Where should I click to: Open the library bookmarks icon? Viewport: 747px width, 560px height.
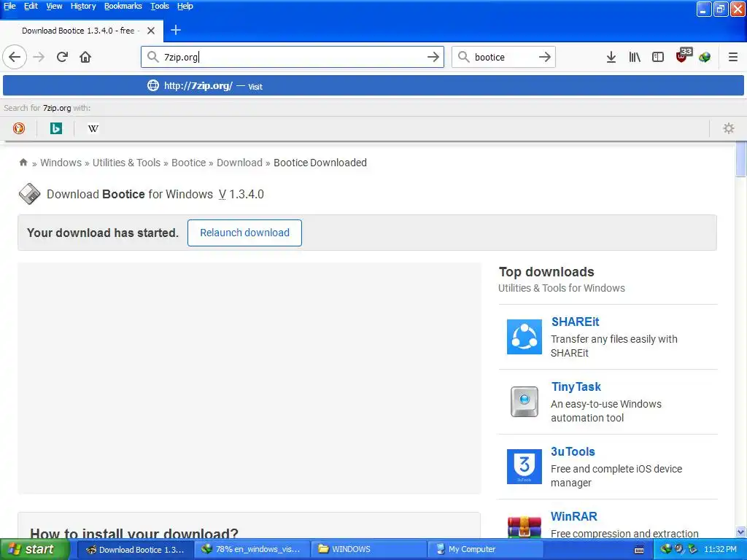click(635, 57)
